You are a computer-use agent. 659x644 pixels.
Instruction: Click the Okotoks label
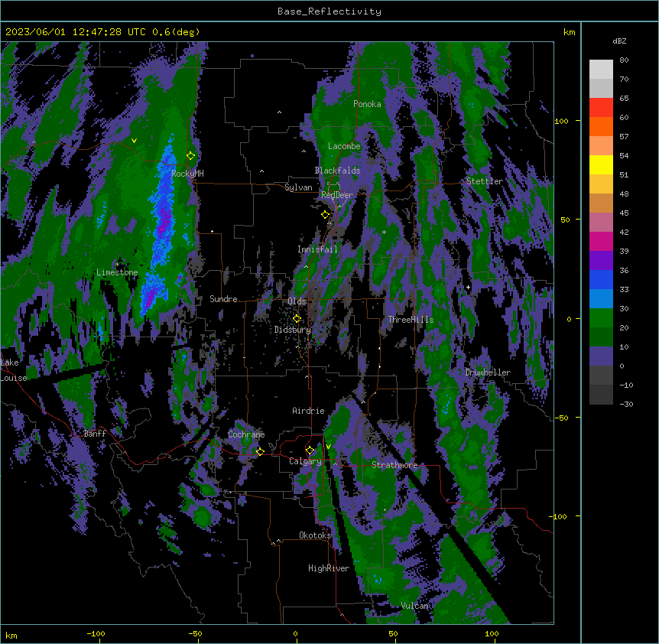tap(315, 535)
